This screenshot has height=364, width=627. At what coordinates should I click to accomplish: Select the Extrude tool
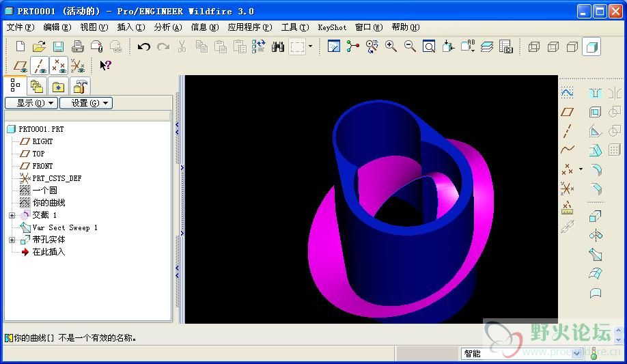(x=595, y=216)
